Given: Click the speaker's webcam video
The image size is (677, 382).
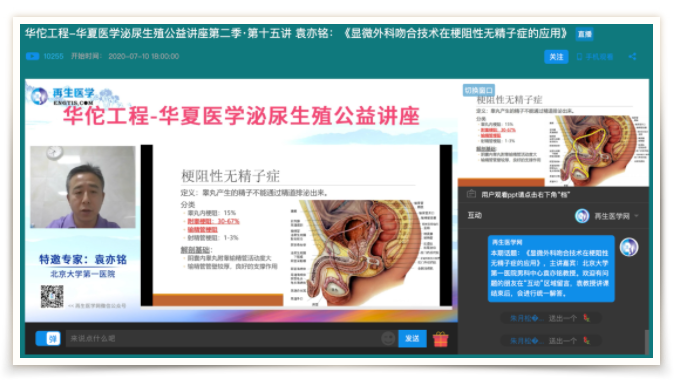Looking at the screenshot, I should coord(83,187).
